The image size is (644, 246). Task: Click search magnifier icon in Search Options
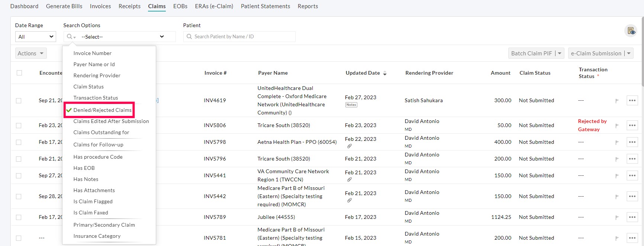coord(70,36)
